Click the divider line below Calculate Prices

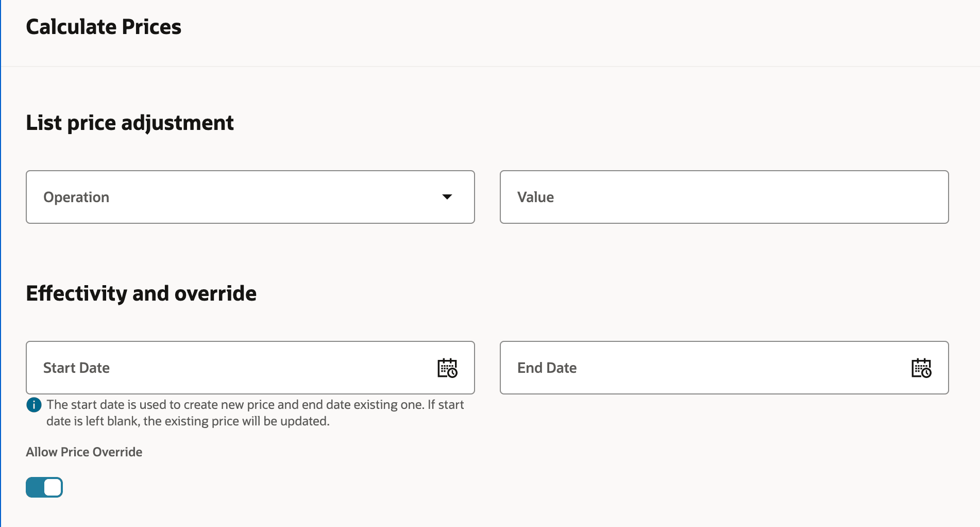point(489,67)
